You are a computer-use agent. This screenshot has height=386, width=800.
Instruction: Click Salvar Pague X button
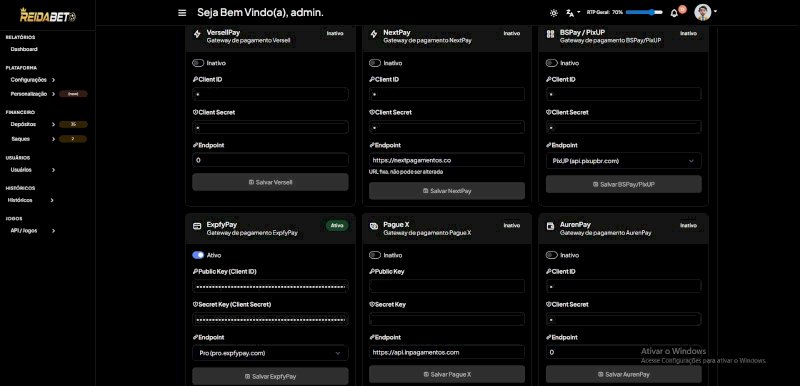[x=447, y=374]
